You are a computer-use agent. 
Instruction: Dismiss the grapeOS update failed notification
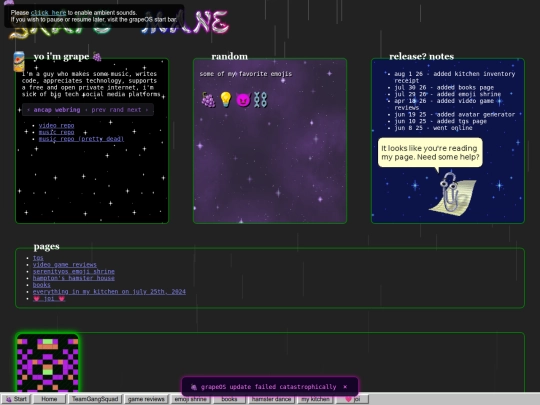345,387
